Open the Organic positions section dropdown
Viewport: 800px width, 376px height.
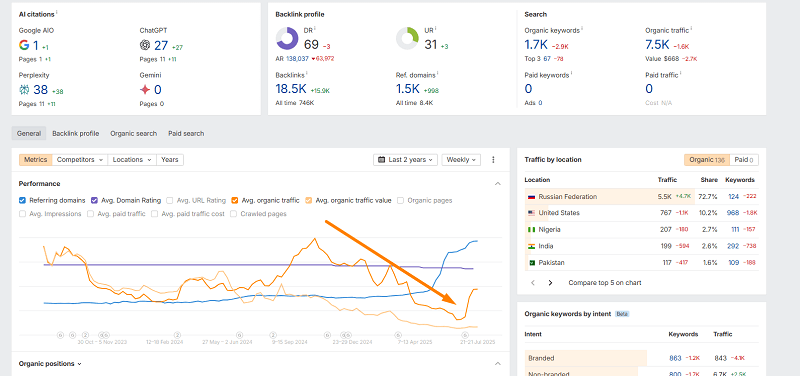coord(50,364)
